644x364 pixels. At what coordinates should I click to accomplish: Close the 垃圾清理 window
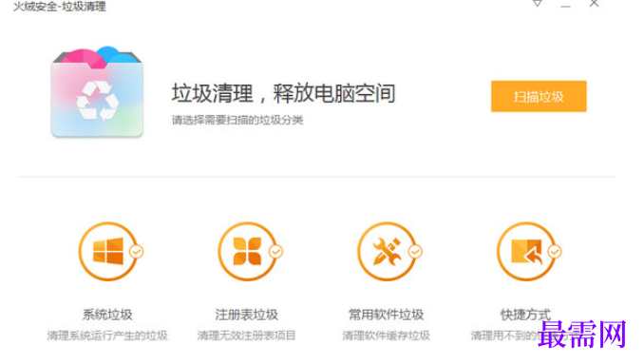coord(594,4)
